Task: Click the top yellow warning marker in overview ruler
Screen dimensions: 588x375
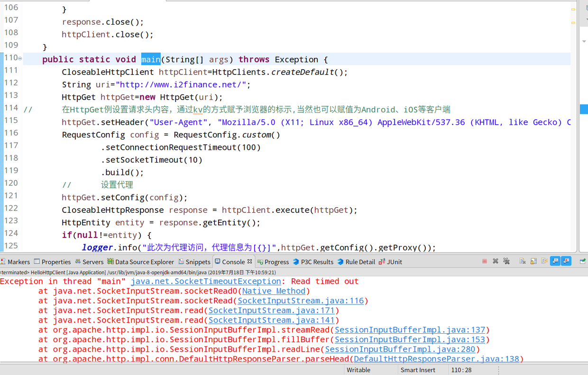Action: 573,9
